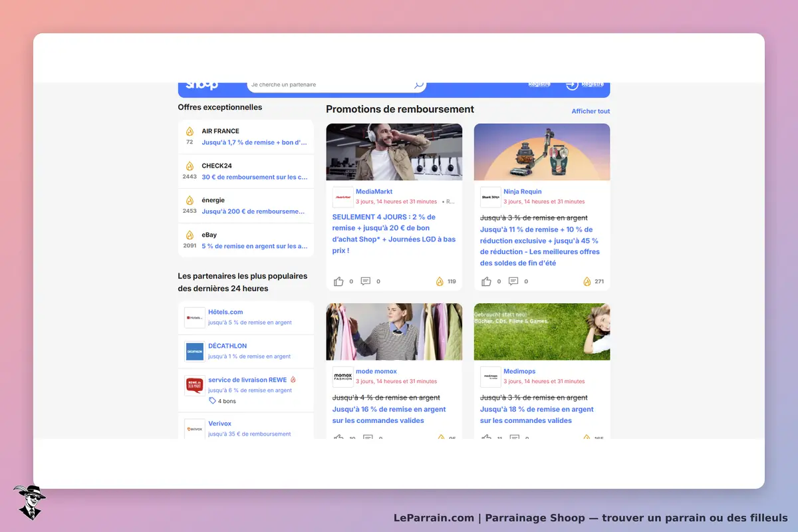Click the search magnifier icon
This screenshot has width=798, height=532.
(x=418, y=85)
